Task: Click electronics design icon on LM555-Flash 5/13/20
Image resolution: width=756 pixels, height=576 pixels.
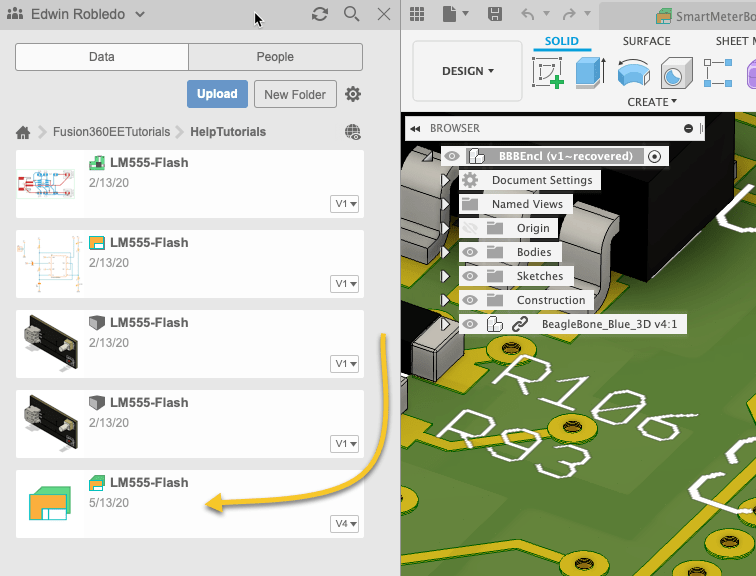Action: coord(97,483)
